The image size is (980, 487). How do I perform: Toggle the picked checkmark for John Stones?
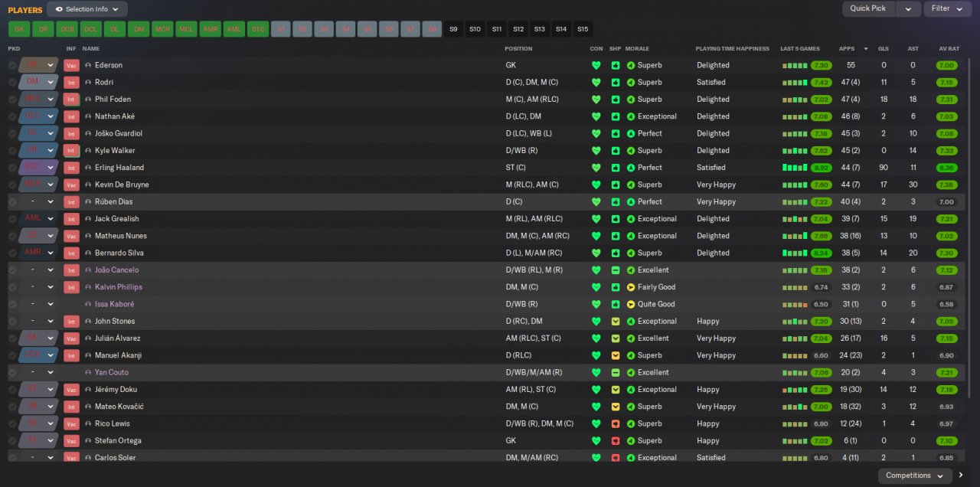(12, 322)
